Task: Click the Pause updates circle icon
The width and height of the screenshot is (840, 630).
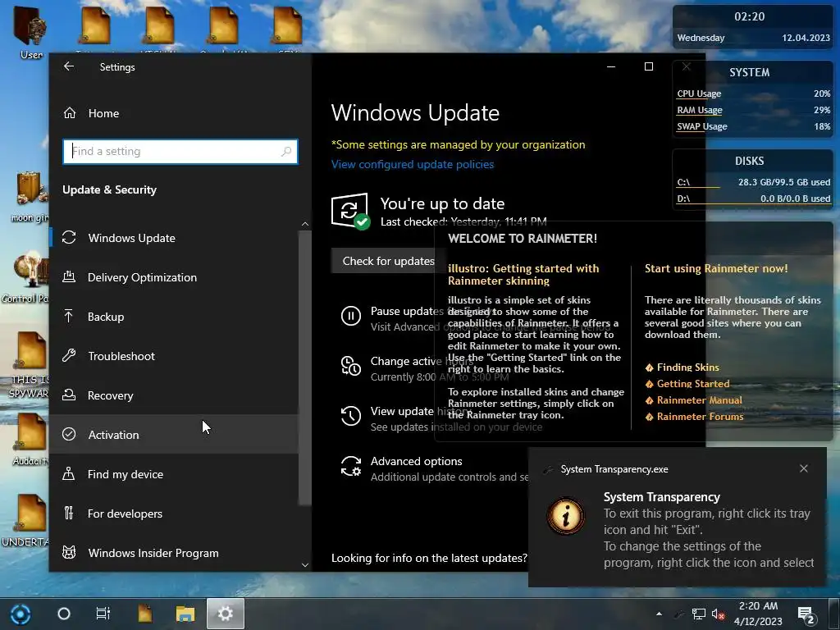Action: 351,316
